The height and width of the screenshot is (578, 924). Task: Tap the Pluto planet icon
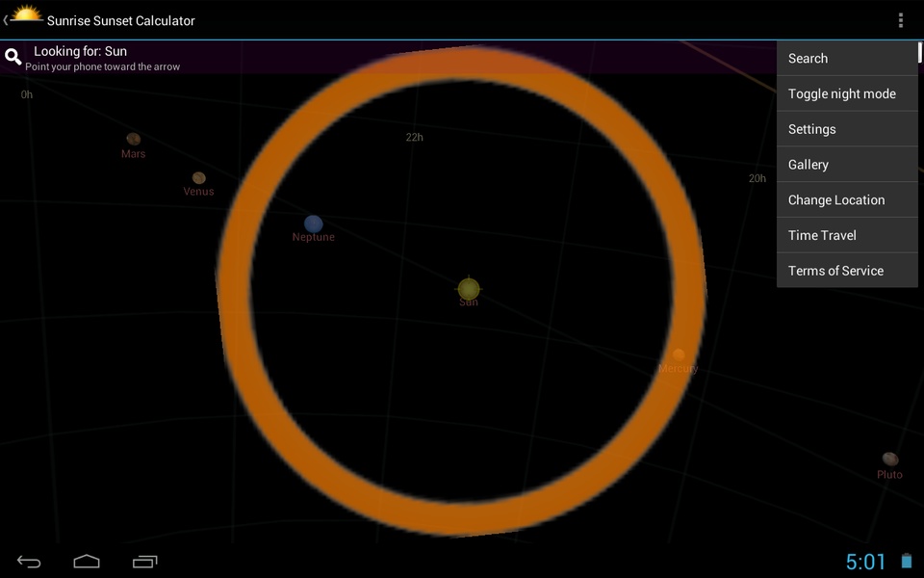click(x=890, y=459)
